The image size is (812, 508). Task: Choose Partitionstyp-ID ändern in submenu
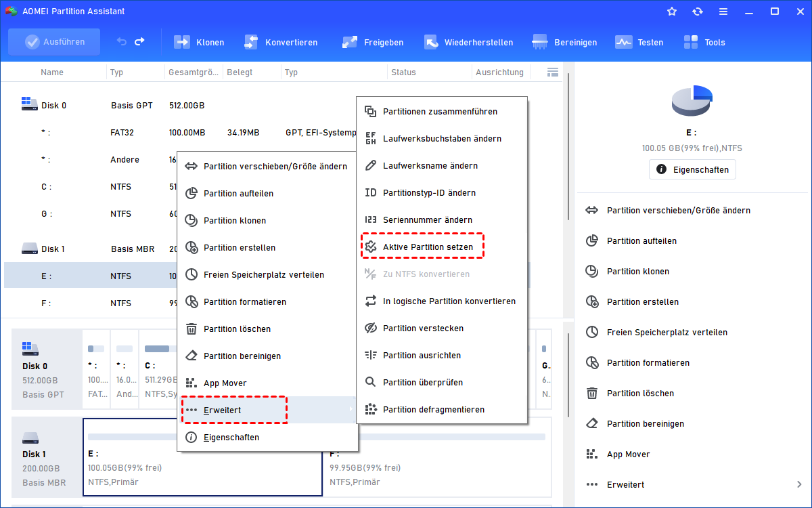click(x=442, y=193)
